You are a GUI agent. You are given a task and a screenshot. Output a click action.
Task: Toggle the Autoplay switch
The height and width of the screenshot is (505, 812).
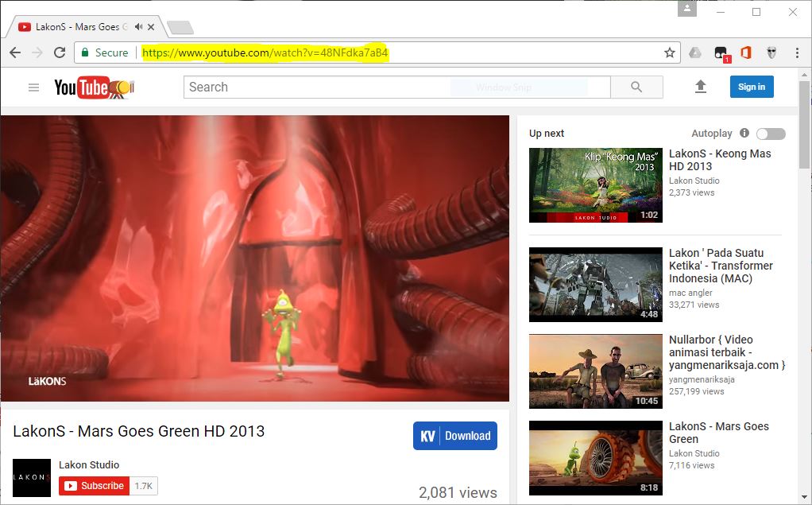(x=771, y=134)
